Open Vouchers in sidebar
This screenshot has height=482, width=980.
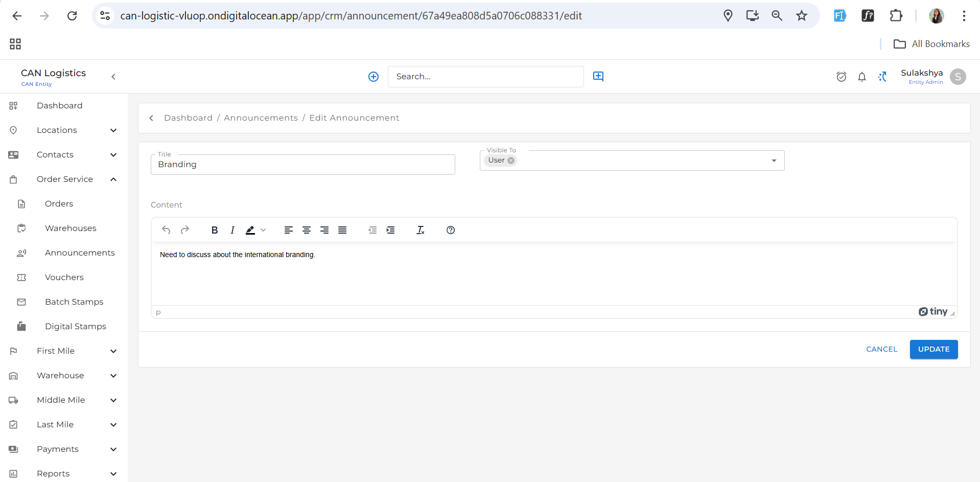tap(64, 278)
